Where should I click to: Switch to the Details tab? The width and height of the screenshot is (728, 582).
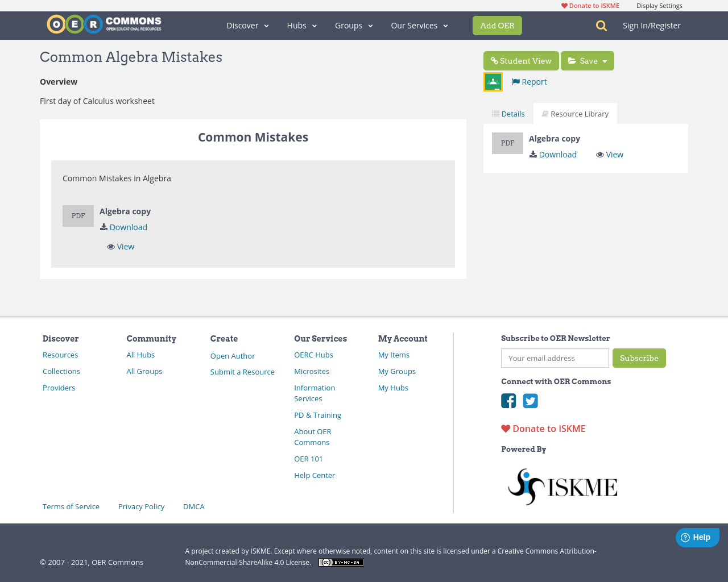tap(508, 114)
